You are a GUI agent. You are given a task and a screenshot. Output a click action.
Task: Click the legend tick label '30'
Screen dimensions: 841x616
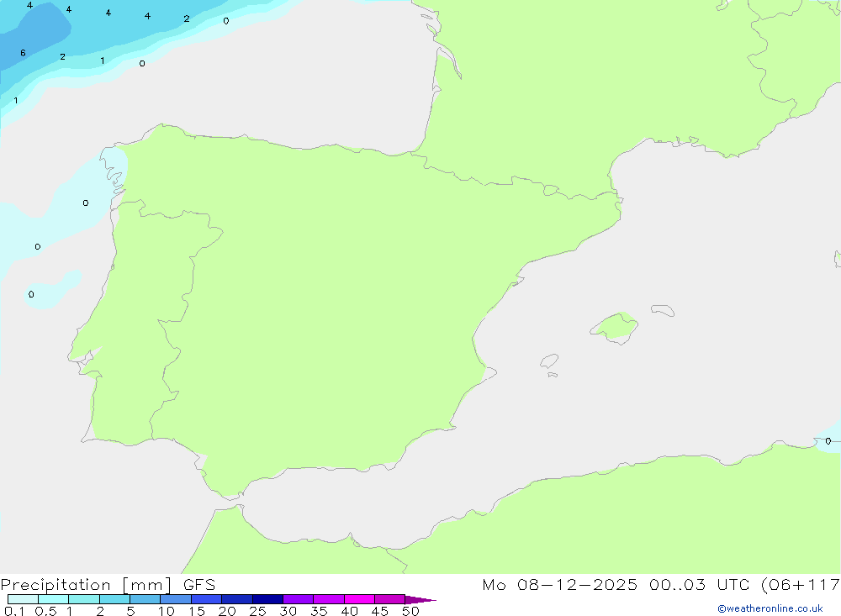[288, 611]
